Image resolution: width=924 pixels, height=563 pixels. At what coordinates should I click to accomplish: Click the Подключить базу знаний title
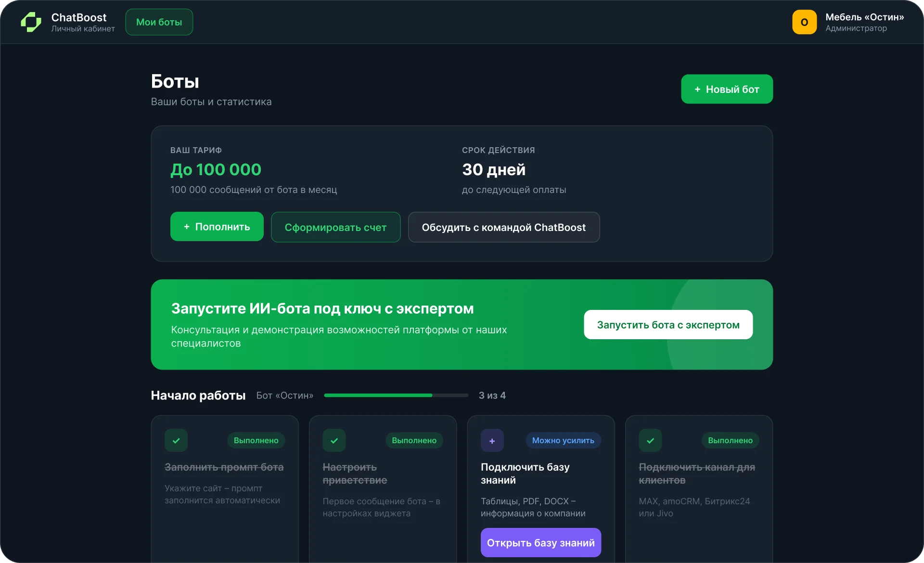point(525,473)
